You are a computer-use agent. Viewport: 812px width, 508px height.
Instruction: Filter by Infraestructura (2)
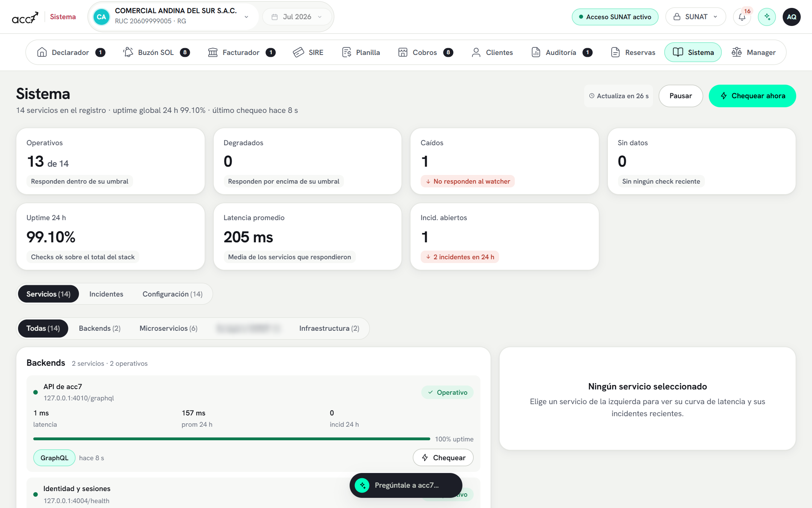click(x=329, y=329)
